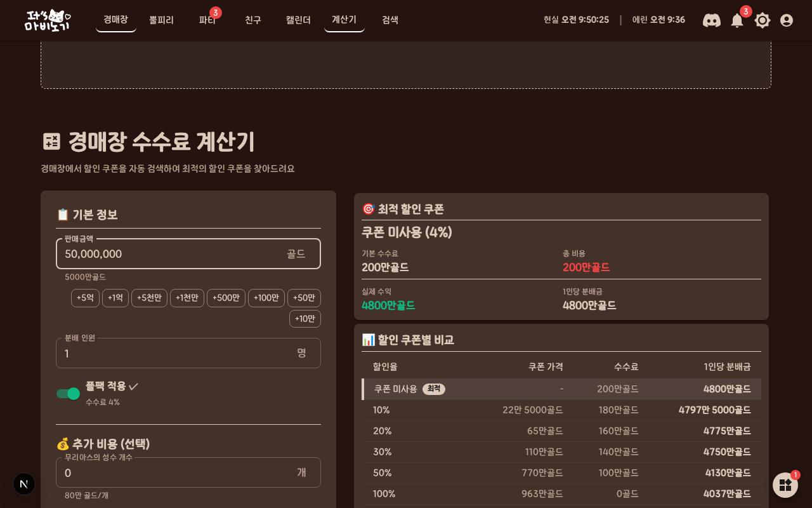812x508 pixels.
Task: Add +5천만 to the sale amount
Action: tap(149, 298)
